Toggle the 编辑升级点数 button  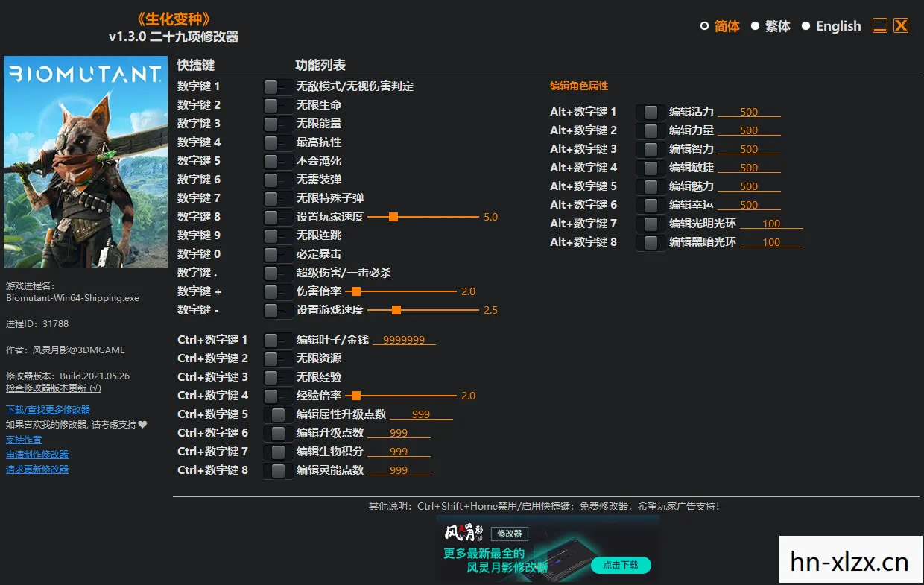pos(278,433)
